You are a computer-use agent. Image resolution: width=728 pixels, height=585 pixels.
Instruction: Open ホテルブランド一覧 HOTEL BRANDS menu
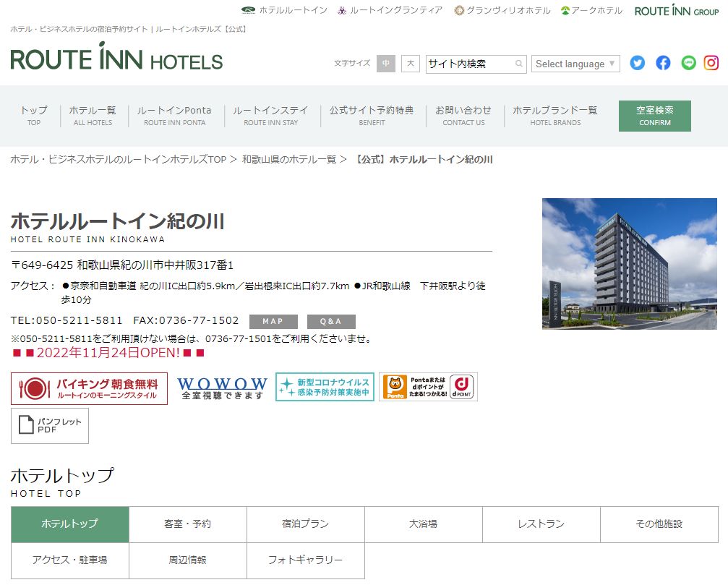point(555,116)
